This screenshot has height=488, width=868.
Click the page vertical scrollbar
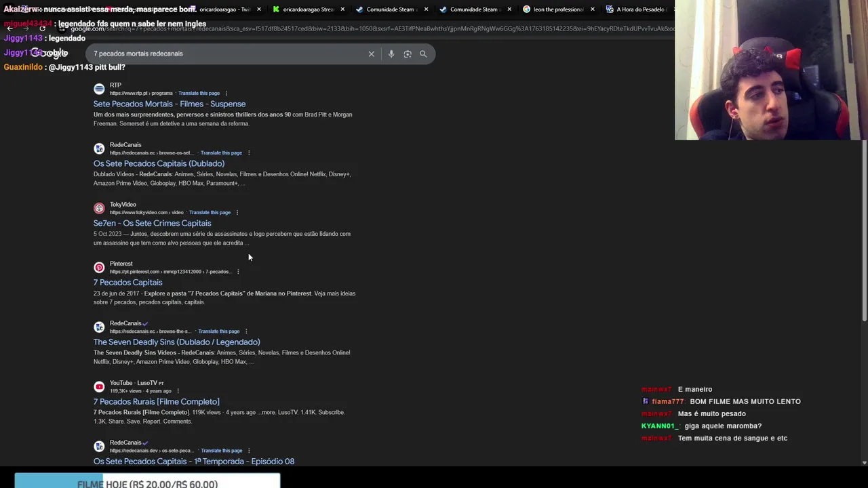tap(864, 230)
